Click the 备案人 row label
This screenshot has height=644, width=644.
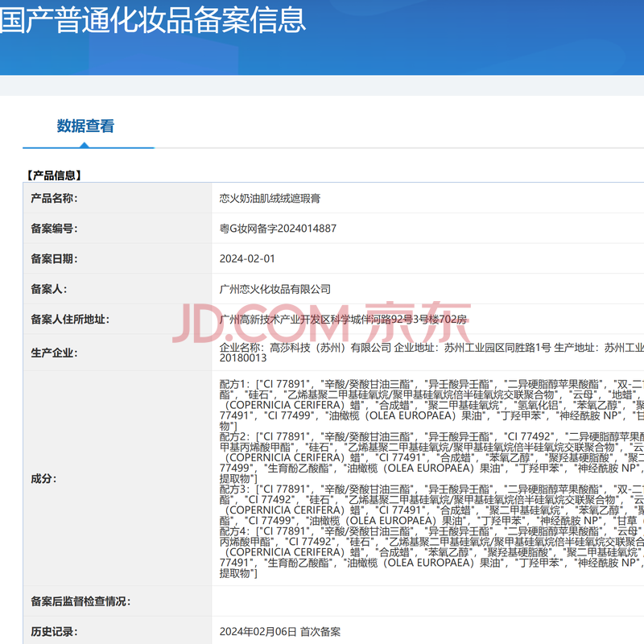49,289
